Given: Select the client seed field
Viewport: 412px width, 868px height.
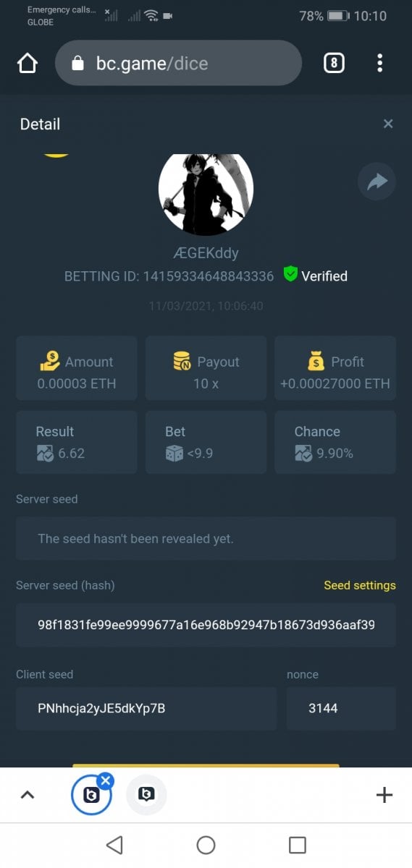Looking at the screenshot, I should 146,708.
